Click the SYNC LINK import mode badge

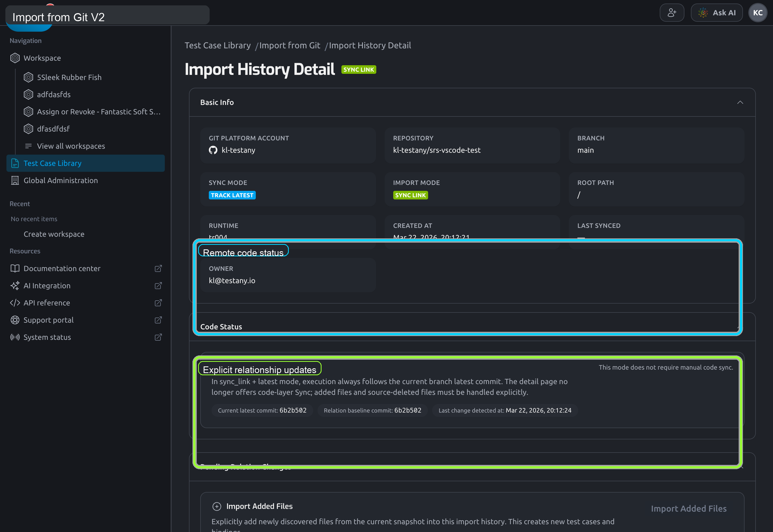tap(410, 195)
